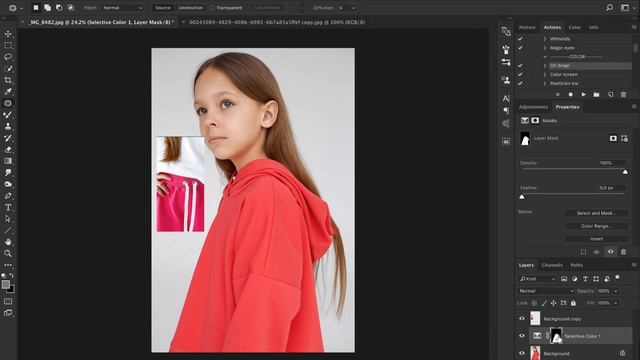Open the layer blend mode Normal dropdown
This screenshot has width=640, height=360.
pos(546,291)
